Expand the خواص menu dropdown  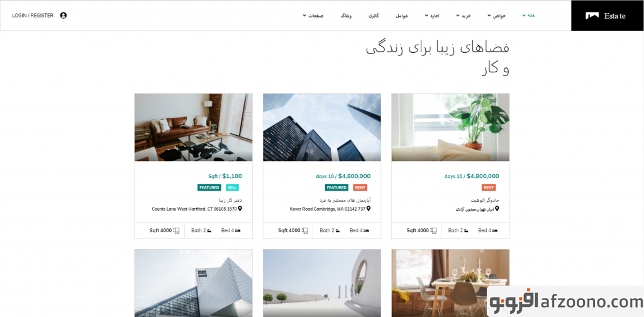(497, 16)
